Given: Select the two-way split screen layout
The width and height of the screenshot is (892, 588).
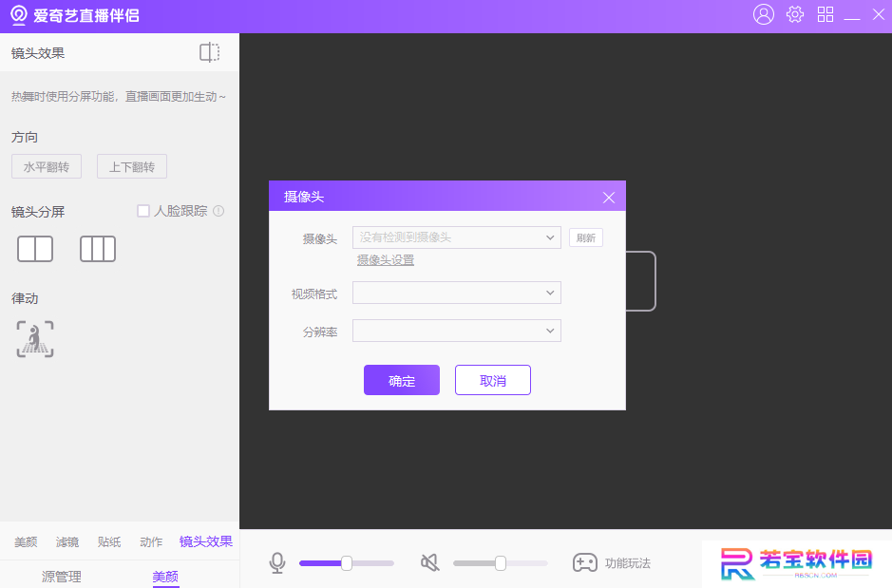Looking at the screenshot, I should 35,249.
